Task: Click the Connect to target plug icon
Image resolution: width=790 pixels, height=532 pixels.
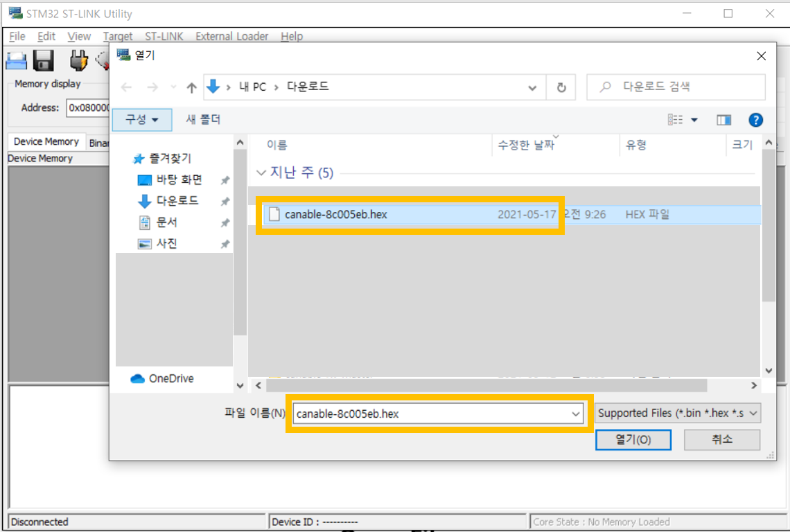Action: (x=78, y=60)
